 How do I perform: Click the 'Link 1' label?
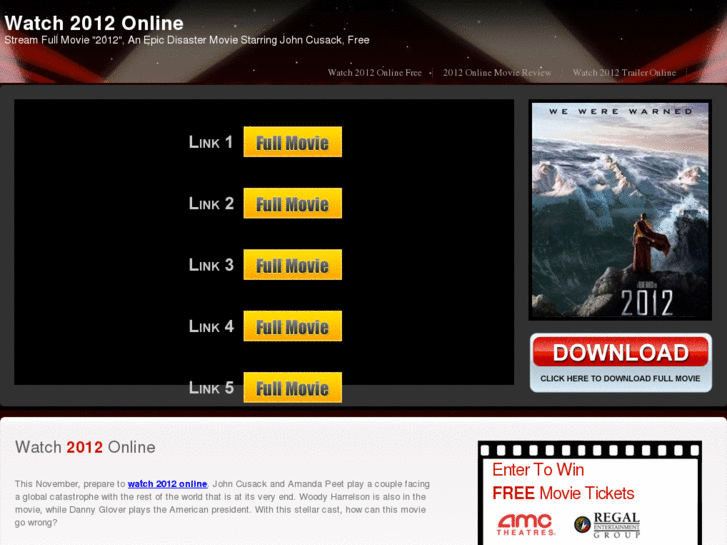(210, 142)
